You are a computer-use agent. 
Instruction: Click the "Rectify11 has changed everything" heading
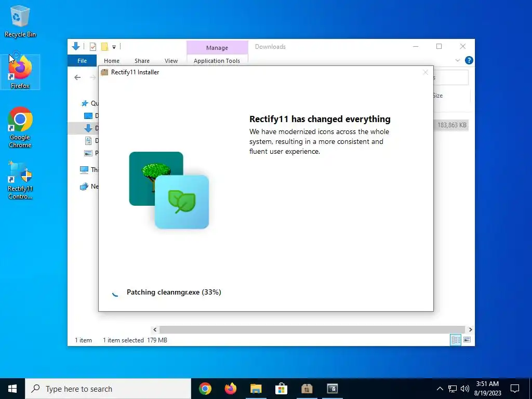(x=320, y=119)
